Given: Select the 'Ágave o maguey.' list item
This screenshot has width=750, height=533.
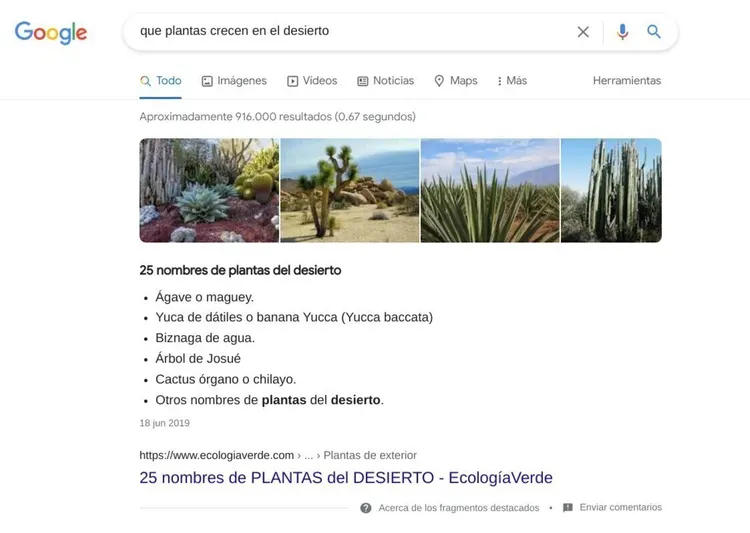Looking at the screenshot, I should 204,297.
